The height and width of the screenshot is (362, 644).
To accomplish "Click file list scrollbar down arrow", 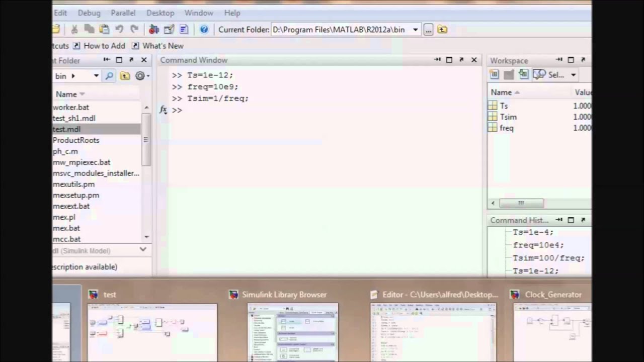I will tap(146, 237).
